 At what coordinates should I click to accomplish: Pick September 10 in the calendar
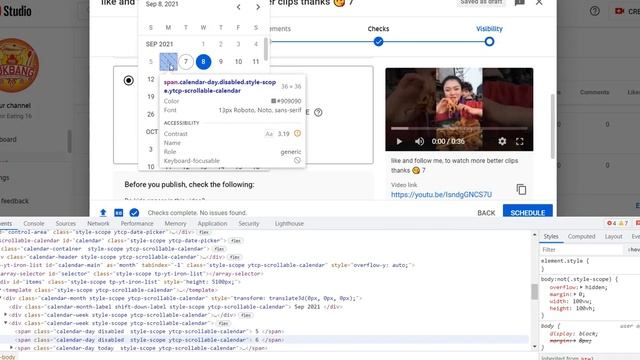tap(238, 62)
